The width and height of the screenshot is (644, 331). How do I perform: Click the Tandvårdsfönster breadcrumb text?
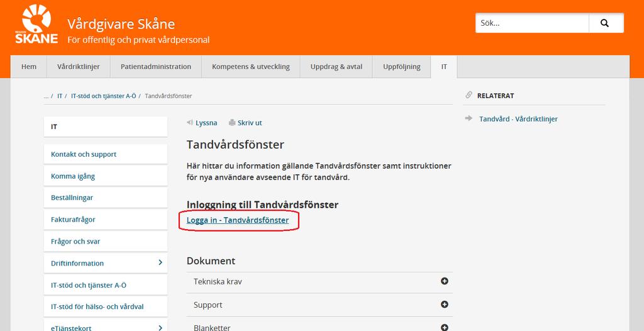(x=169, y=96)
